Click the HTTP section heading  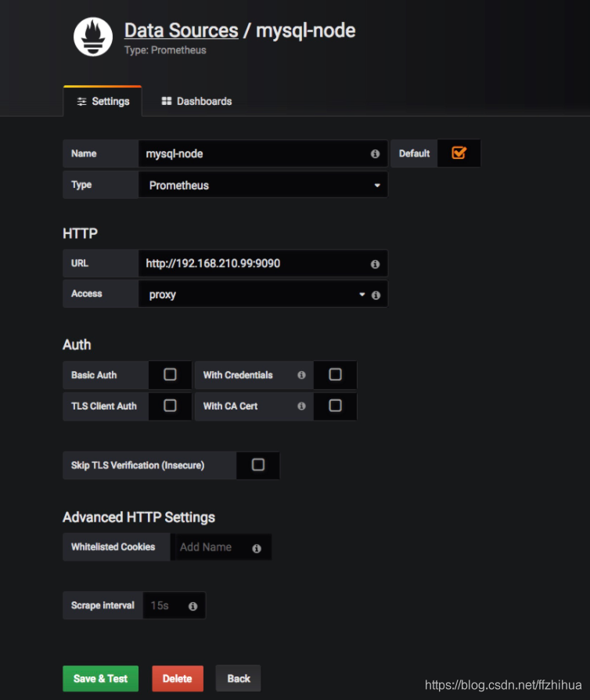(81, 233)
